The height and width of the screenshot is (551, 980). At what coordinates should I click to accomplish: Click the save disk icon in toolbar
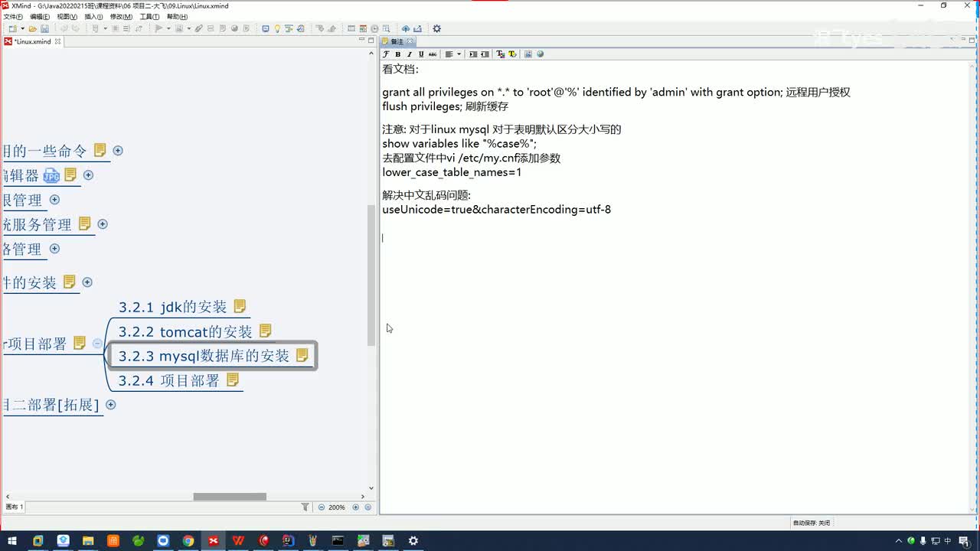pyautogui.click(x=44, y=29)
